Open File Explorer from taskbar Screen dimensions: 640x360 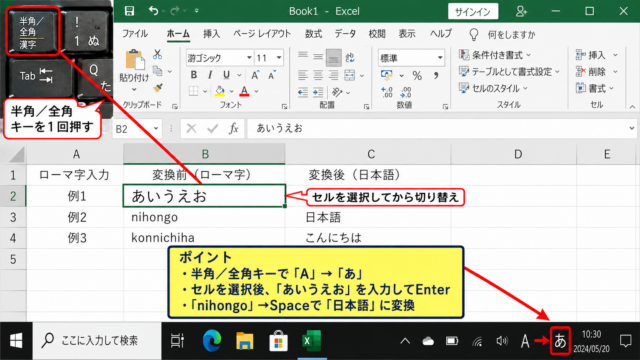pos(245,341)
